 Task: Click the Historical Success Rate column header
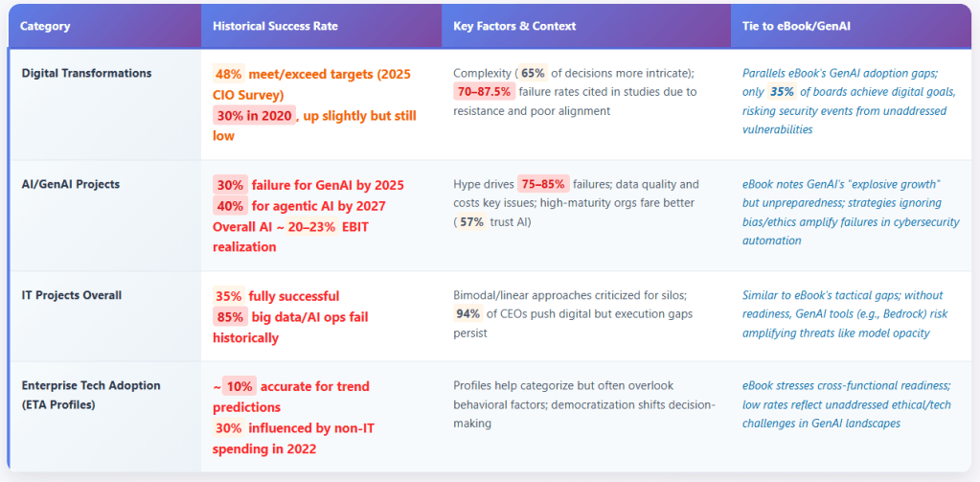pos(274,26)
